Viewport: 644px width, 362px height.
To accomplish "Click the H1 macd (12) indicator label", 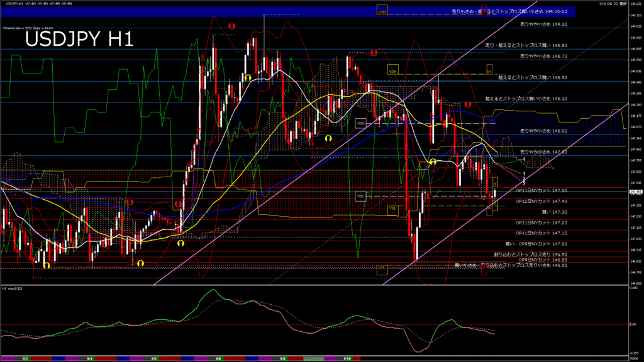I will tap(13, 288).
